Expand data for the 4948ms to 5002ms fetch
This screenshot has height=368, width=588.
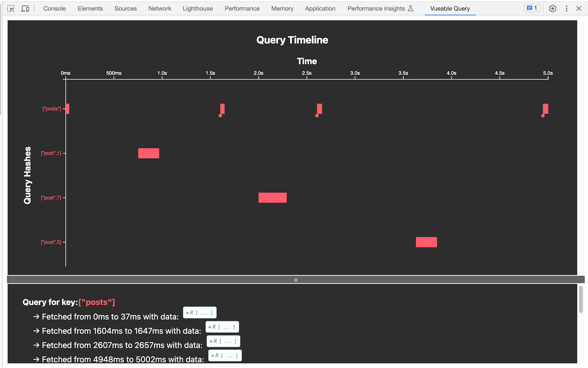pyautogui.click(x=225, y=356)
